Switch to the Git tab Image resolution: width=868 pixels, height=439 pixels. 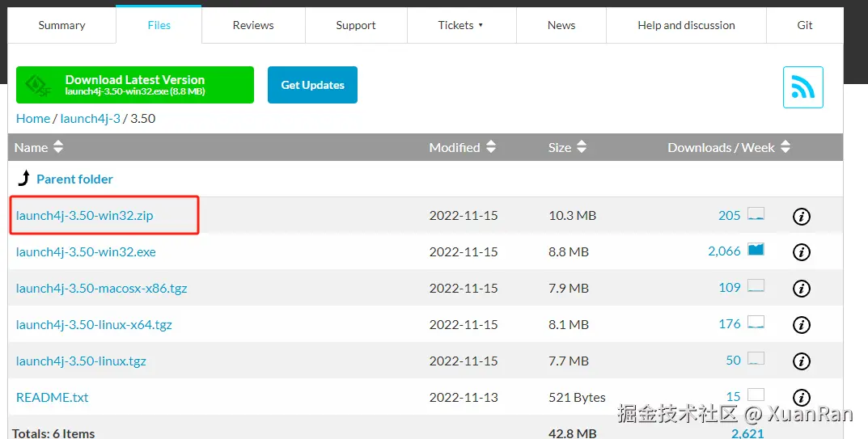click(x=805, y=25)
